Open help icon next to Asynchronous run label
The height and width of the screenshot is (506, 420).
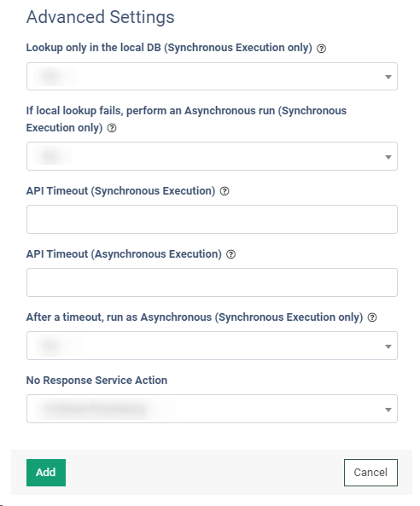(x=112, y=128)
